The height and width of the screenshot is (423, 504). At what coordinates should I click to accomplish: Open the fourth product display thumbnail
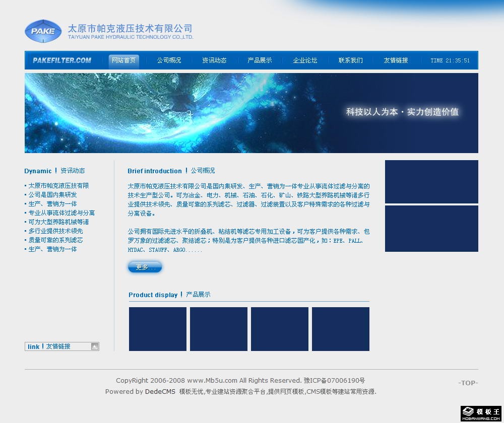tap(341, 329)
